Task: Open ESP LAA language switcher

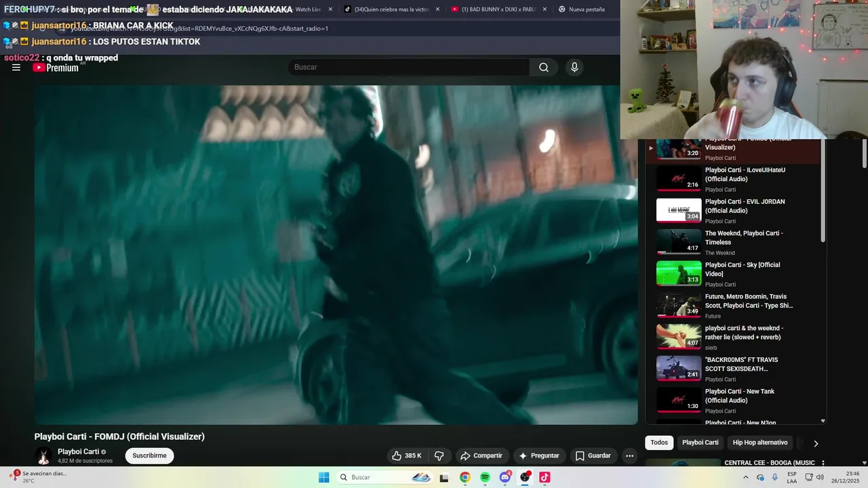Action: tap(792, 477)
